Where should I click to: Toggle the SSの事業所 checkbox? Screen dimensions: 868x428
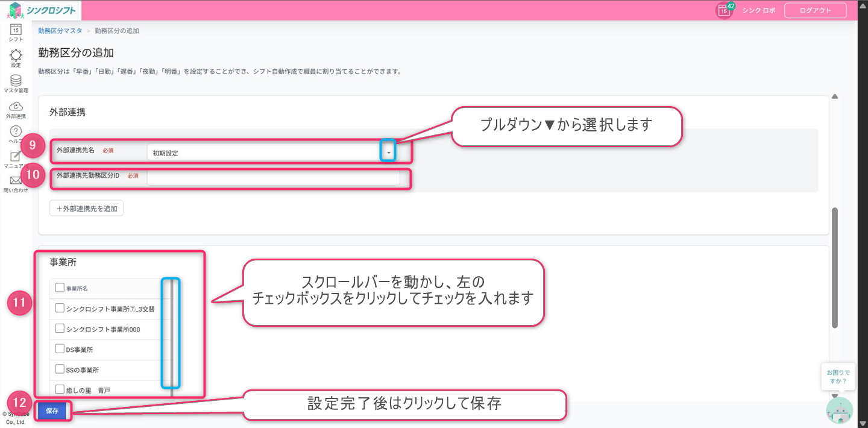pyautogui.click(x=60, y=369)
